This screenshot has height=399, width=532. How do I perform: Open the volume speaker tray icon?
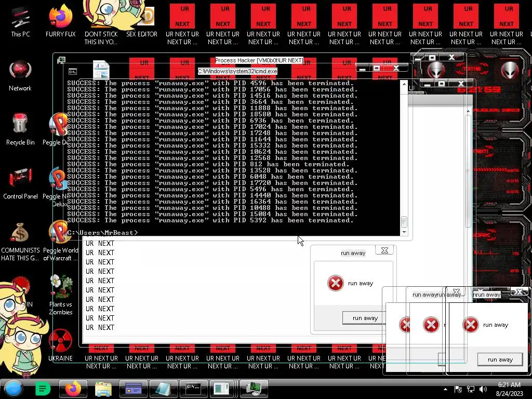click(x=483, y=389)
